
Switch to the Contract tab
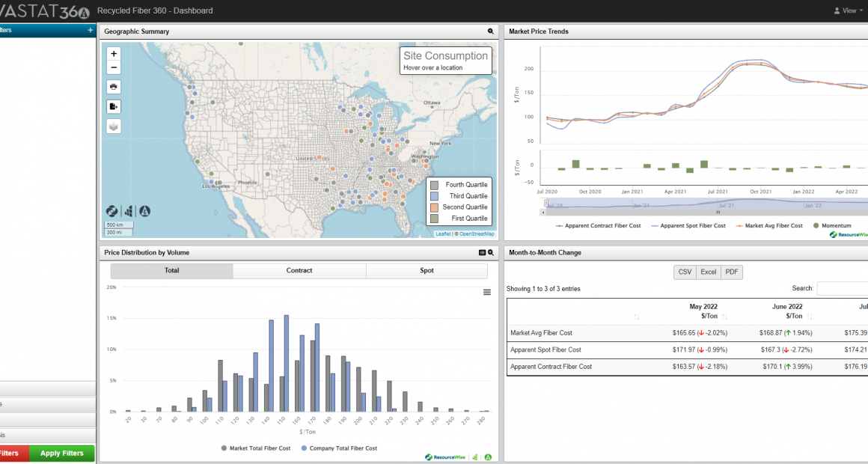[x=299, y=271]
